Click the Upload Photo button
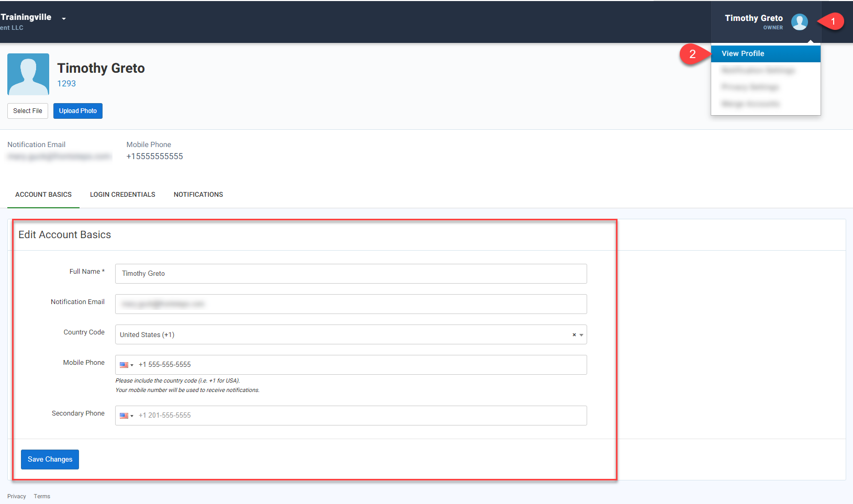This screenshot has height=504, width=853. tap(78, 111)
